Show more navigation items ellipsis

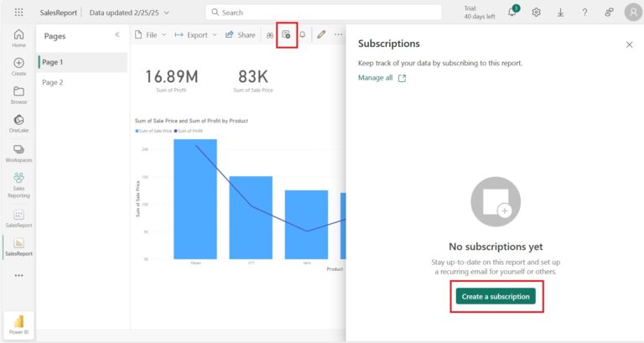coord(19,275)
